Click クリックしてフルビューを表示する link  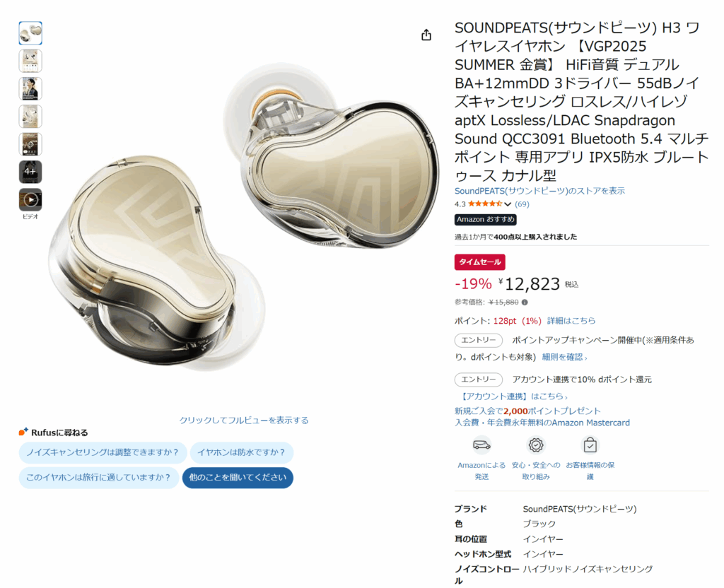(x=244, y=420)
